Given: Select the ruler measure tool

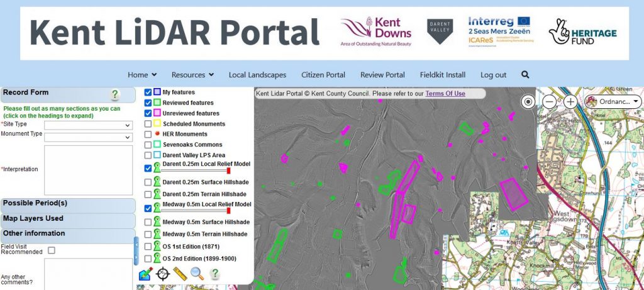Looking at the screenshot, I should pyautogui.click(x=180, y=274).
